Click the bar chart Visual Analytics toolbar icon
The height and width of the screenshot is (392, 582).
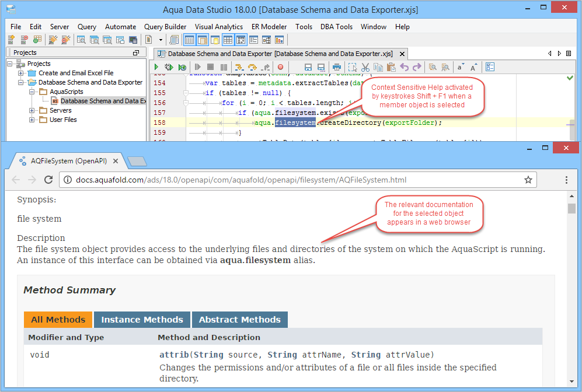[279, 40]
